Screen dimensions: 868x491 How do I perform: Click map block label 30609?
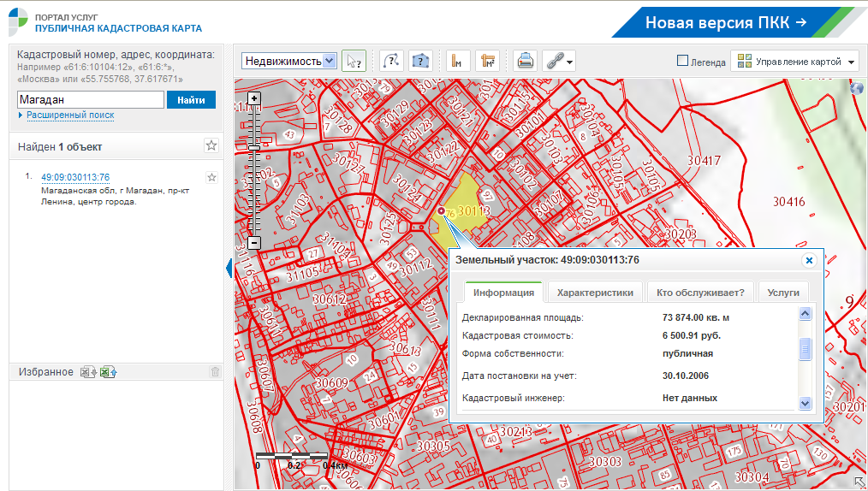tap(331, 383)
